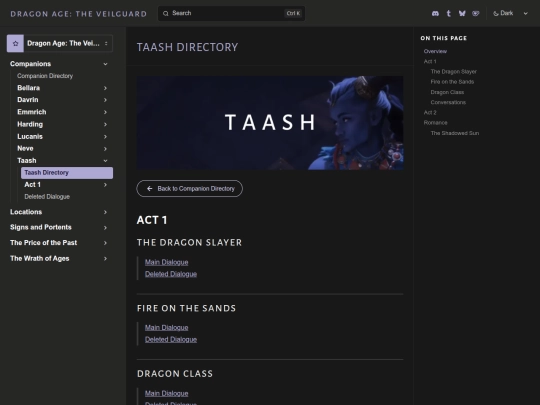The height and width of the screenshot is (405, 540).
Task: Jump to The Shadowed Sun in On This Page
Action: pyautogui.click(x=455, y=133)
